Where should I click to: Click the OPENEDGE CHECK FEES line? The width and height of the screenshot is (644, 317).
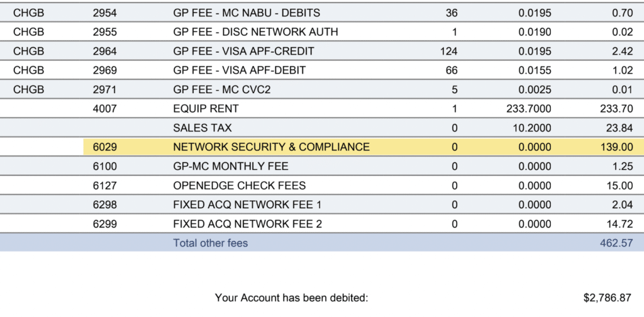(239, 186)
